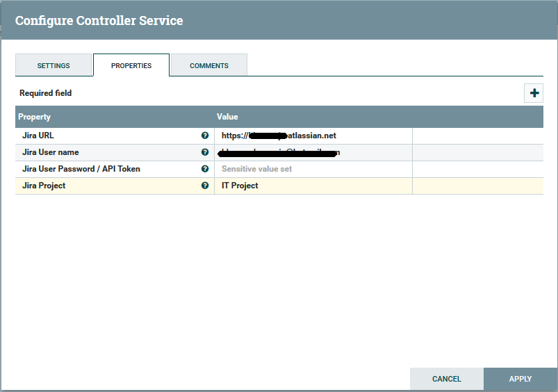The image size is (558, 392).
Task: Select 'Jira User Password / API Token' property name
Action: [x=81, y=169]
